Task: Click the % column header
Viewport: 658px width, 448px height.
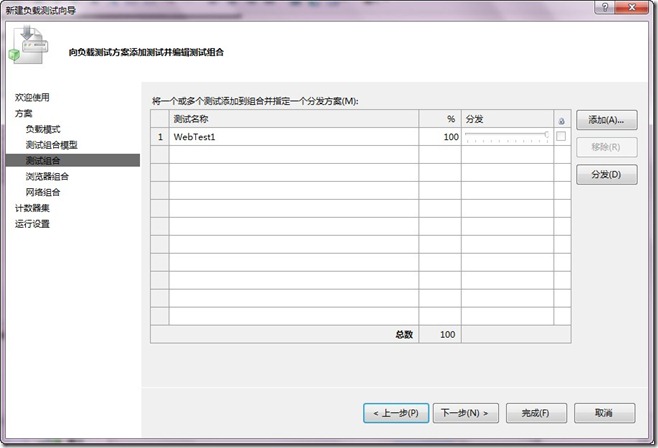Action: coord(440,119)
